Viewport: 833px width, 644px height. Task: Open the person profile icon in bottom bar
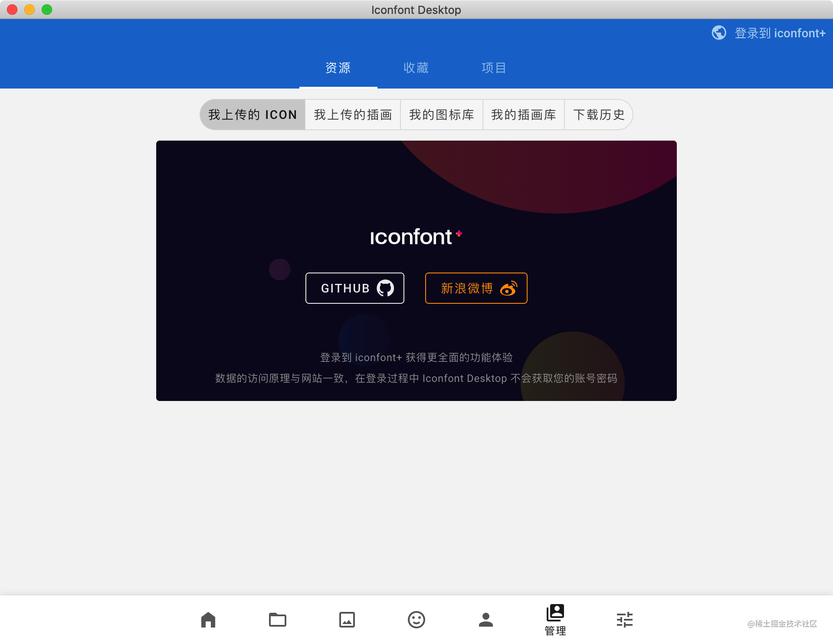click(486, 620)
